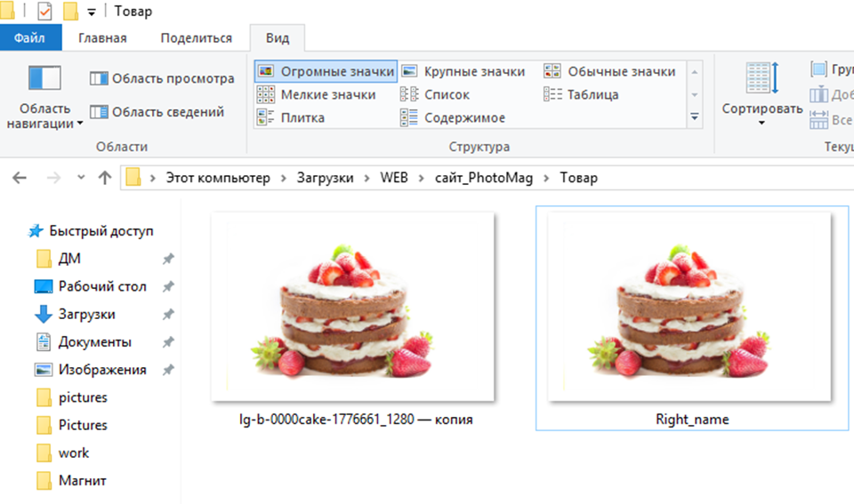The height and width of the screenshot is (504, 854).
Task: Navigate to Загрузки in address bar
Action: pos(325,178)
